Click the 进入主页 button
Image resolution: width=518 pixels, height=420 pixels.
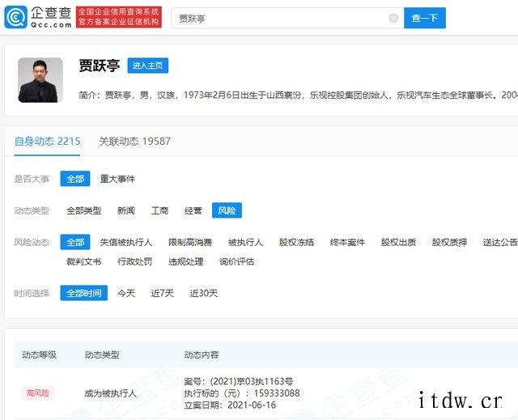pos(147,66)
